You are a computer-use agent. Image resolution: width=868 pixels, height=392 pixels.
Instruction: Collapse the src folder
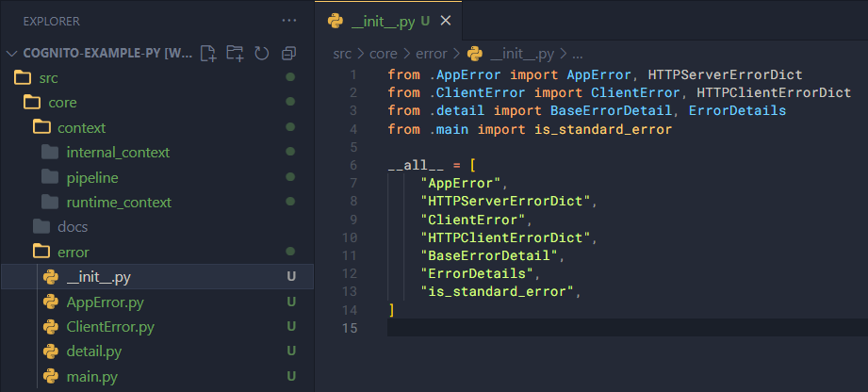(48, 77)
